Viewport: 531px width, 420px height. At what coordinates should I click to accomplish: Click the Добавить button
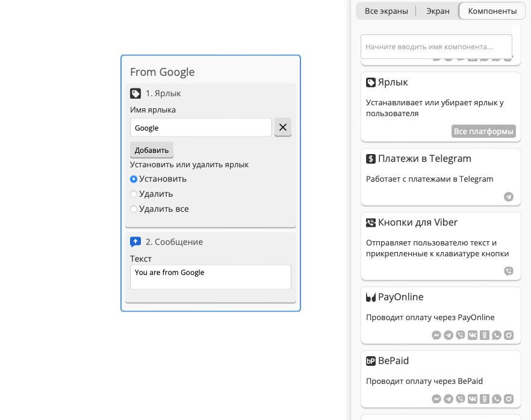point(152,150)
